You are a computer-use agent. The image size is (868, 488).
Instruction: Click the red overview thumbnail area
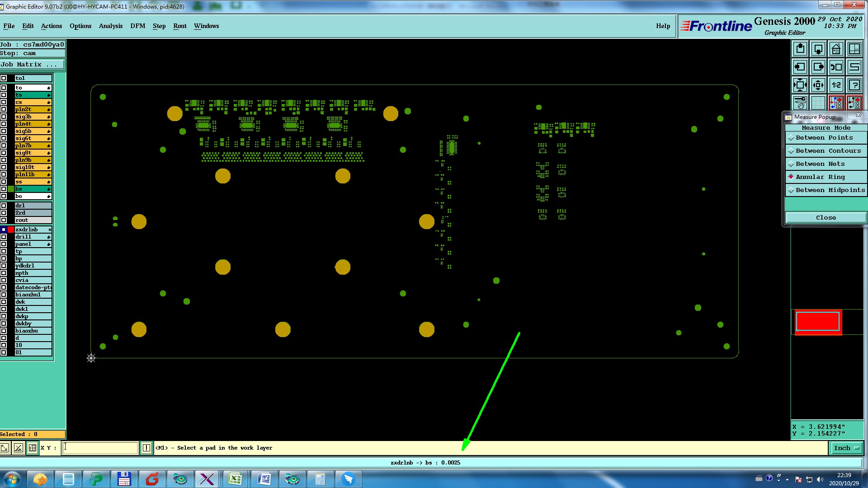(x=817, y=321)
